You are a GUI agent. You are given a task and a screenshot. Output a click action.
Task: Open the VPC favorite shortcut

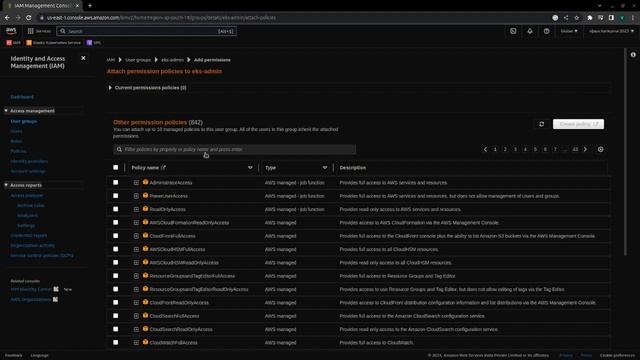93,42
